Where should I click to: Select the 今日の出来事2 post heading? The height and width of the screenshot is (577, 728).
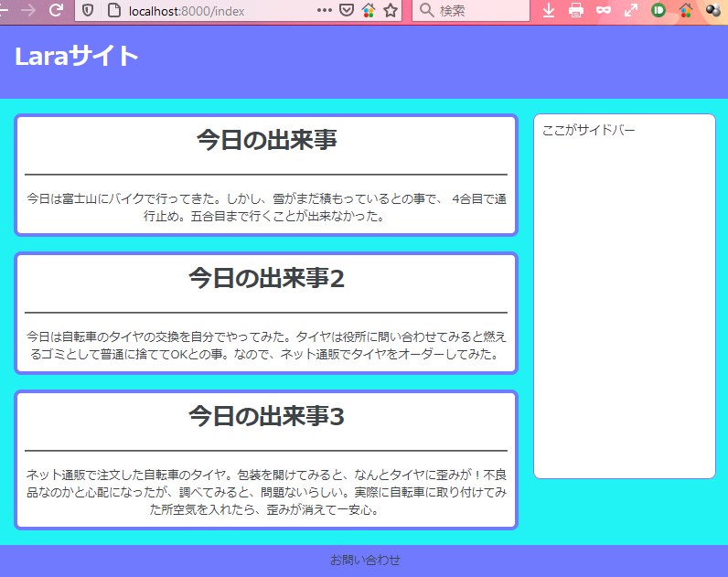point(266,277)
